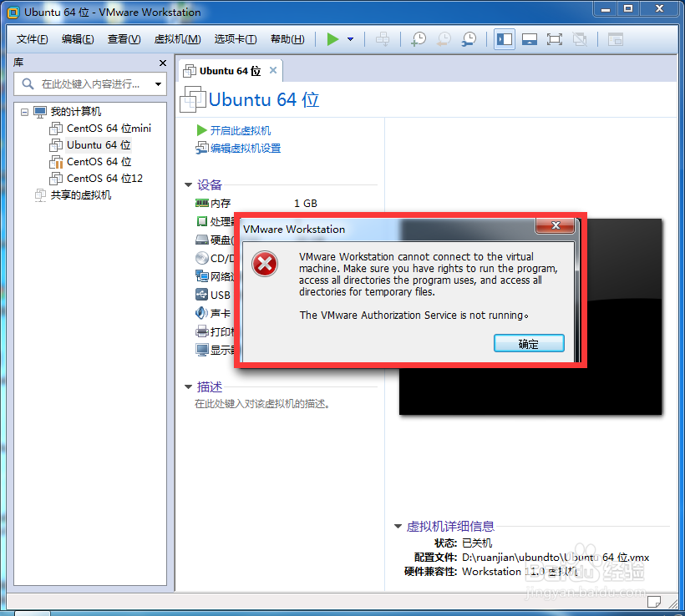
Task: Click 编辑虚拟机设置 link
Action: 246,149
